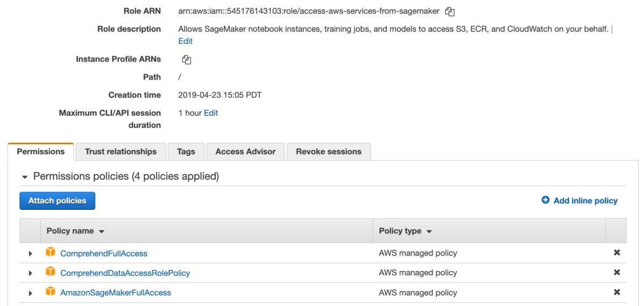Expand the ComprehendFullAccess policy row
This screenshot has width=644, height=306.
click(x=30, y=253)
